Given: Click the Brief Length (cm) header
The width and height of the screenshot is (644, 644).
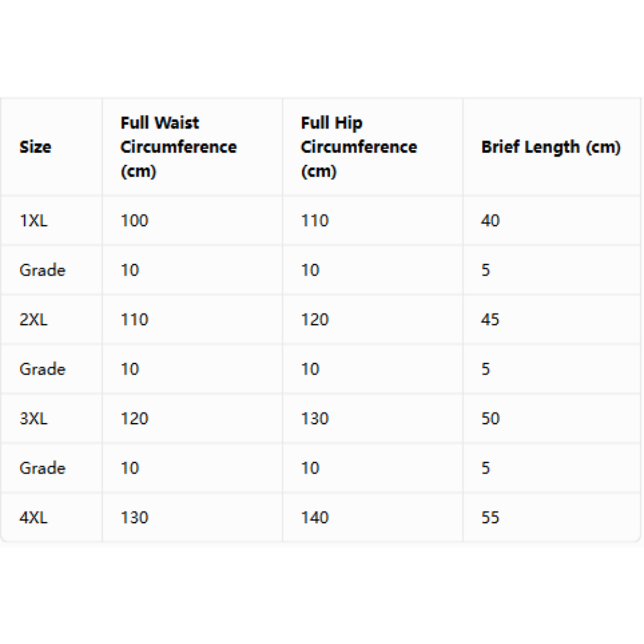Looking at the screenshot, I should [551, 147].
